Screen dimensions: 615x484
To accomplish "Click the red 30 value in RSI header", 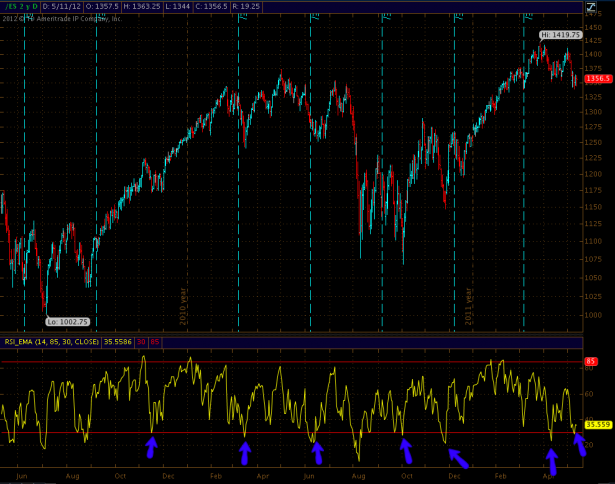I will (x=141, y=342).
